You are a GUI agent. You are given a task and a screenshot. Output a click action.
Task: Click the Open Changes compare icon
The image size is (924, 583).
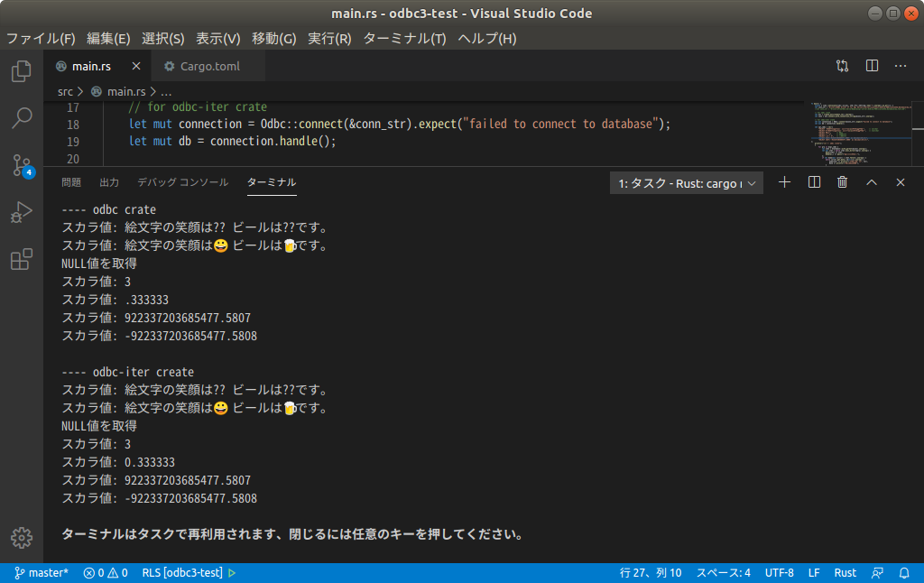(842, 66)
